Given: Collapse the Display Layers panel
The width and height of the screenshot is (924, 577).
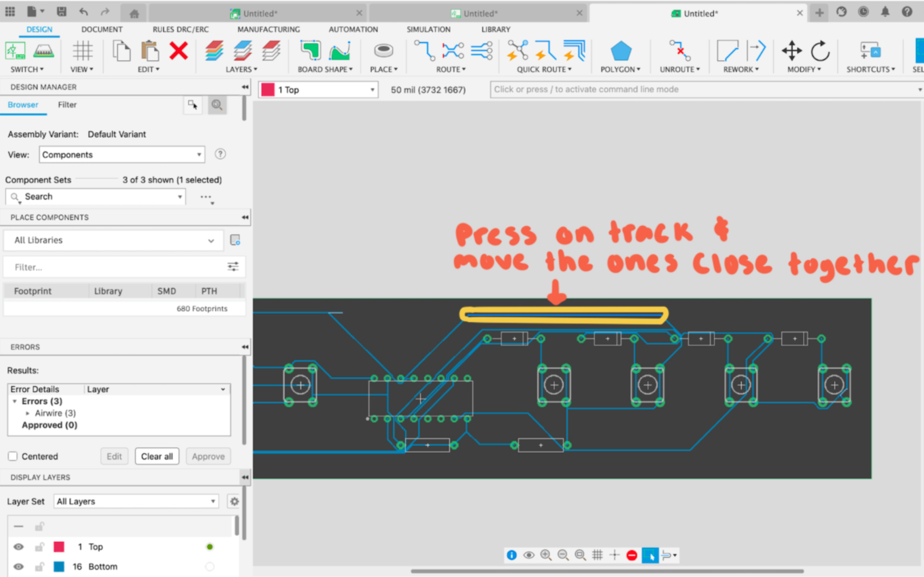Looking at the screenshot, I should point(245,477).
